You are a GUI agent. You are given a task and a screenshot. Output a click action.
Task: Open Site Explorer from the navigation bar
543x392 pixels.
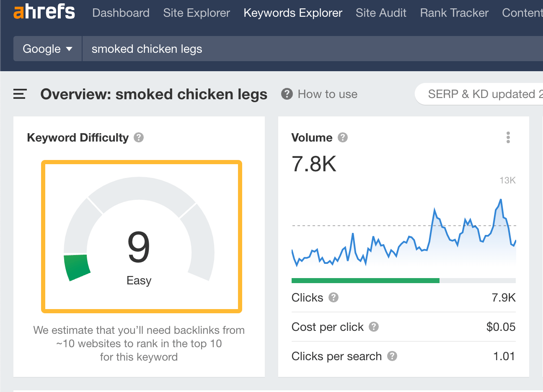coord(197,13)
